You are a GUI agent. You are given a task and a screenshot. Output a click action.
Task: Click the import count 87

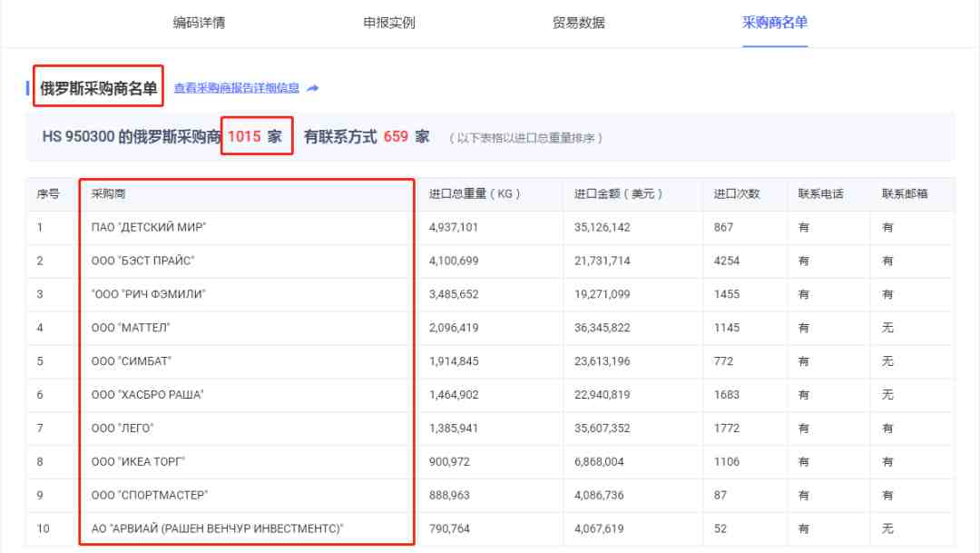(720, 495)
